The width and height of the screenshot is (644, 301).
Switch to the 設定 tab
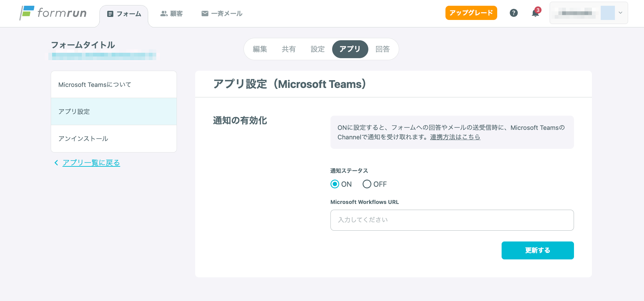pyautogui.click(x=318, y=49)
